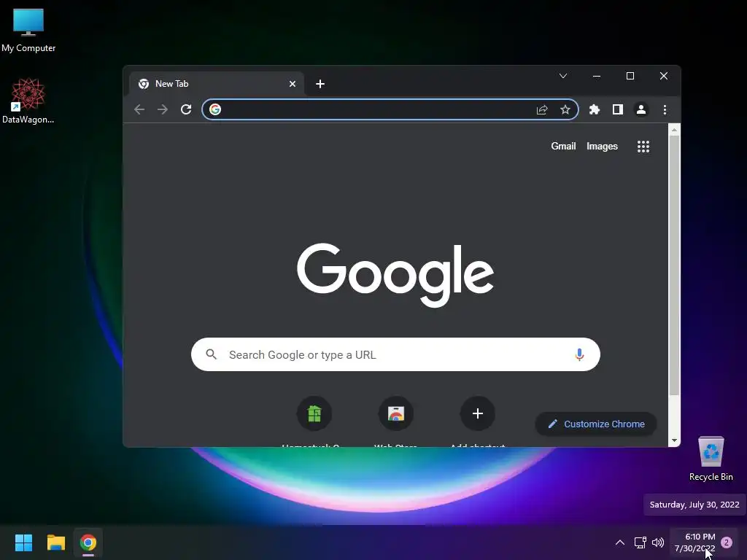Click the vertical scrollbar thumb
The width and height of the screenshot is (747, 560).
(674, 265)
